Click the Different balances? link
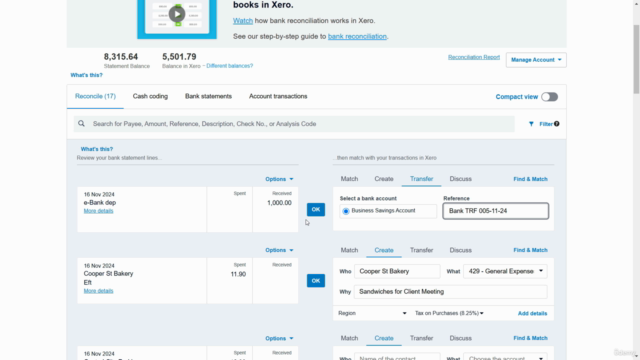 click(x=229, y=66)
